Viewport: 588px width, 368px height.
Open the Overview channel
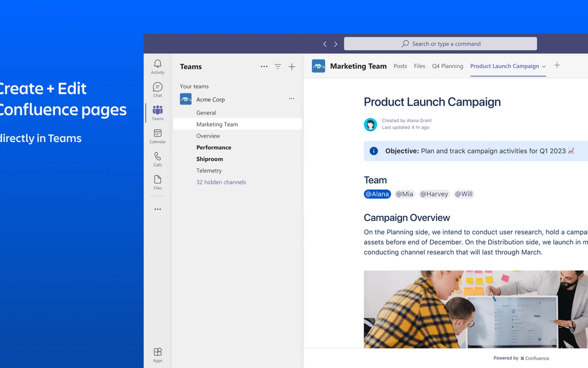pyautogui.click(x=208, y=136)
